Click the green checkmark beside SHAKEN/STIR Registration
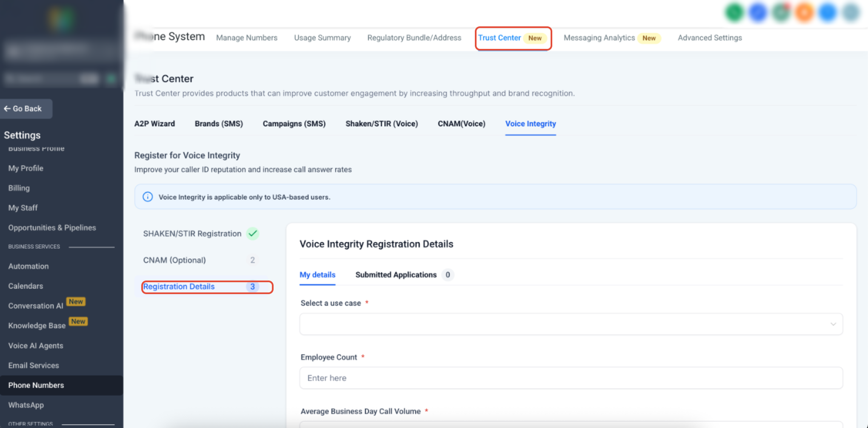The width and height of the screenshot is (868, 428). (253, 234)
